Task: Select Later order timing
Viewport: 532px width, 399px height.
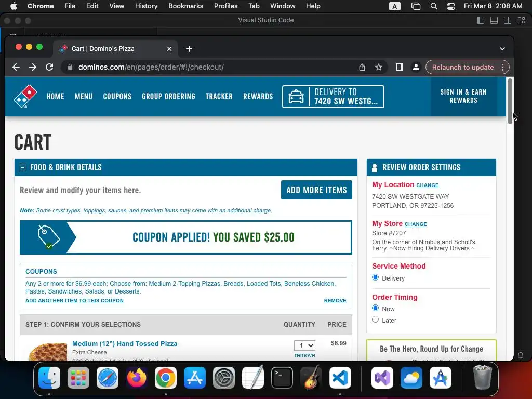Action: [x=375, y=320]
